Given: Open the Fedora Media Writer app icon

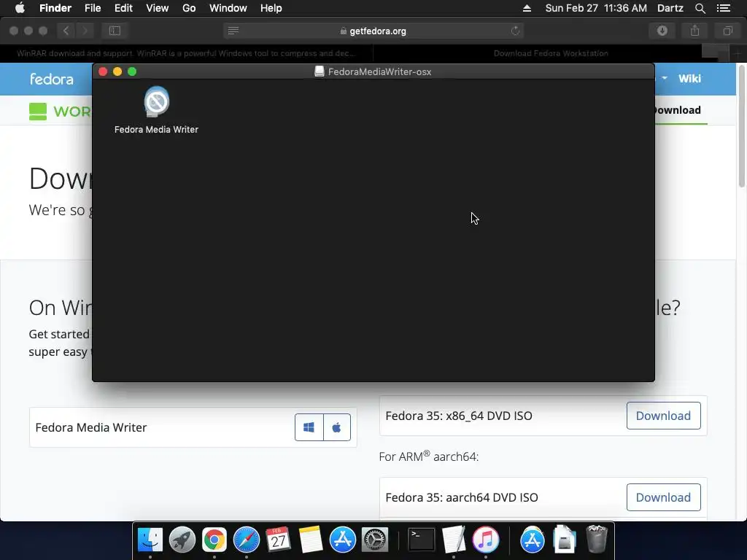Looking at the screenshot, I should [156, 102].
